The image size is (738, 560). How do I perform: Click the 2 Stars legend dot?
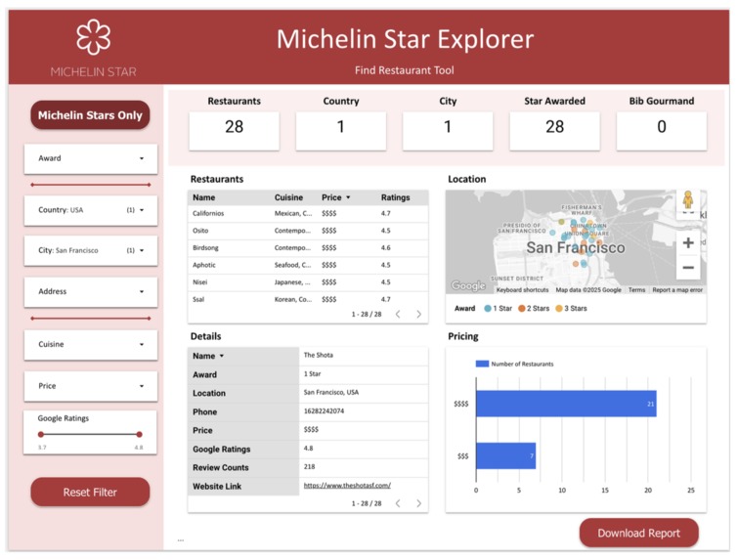tap(522, 308)
